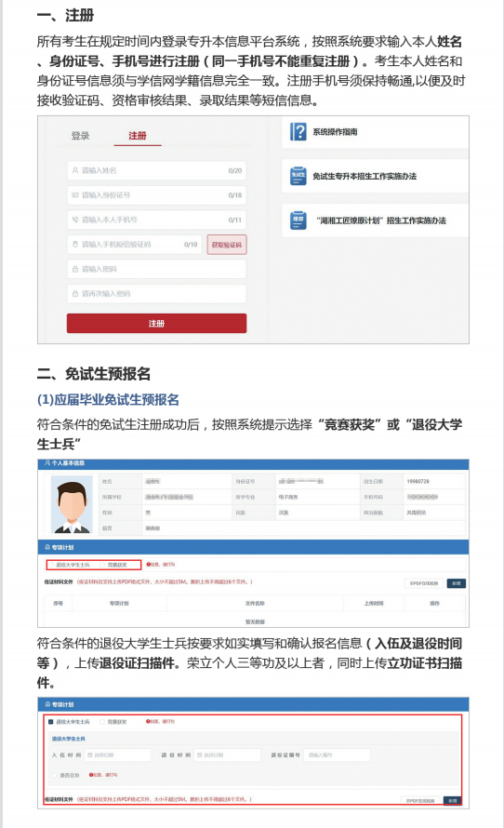Click the heading 二、免试生预报名
The height and width of the screenshot is (828, 504).
click(x=94, y=374)
